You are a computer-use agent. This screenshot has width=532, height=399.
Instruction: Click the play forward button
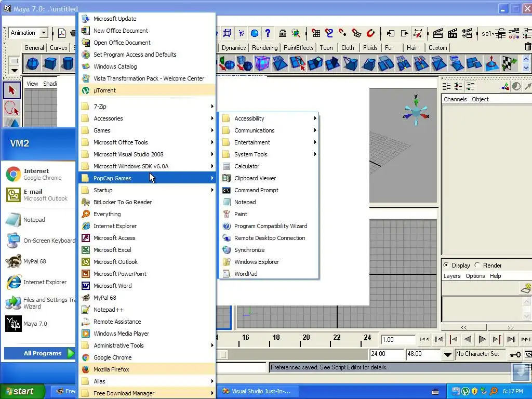482,339
